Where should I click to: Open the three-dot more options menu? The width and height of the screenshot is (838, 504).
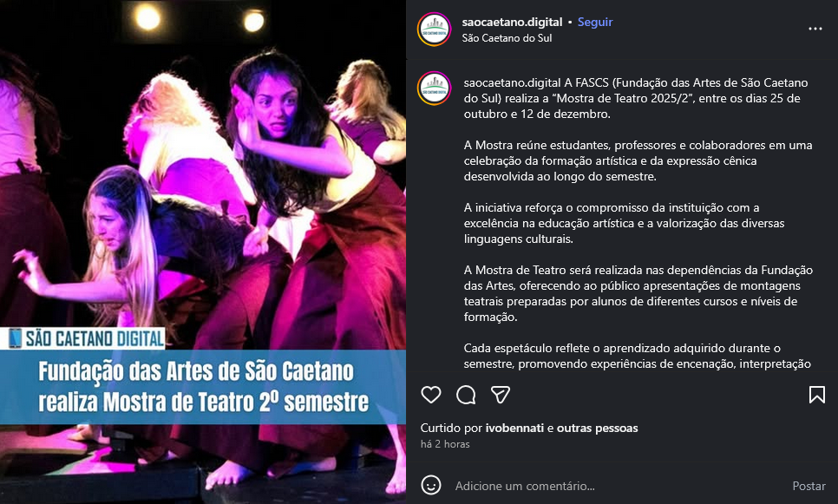click(815, 29)
